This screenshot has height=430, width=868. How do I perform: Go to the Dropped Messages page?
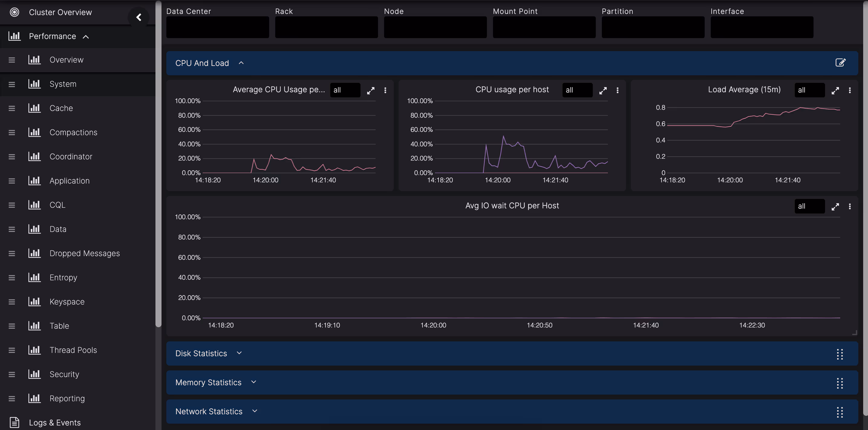84,253
